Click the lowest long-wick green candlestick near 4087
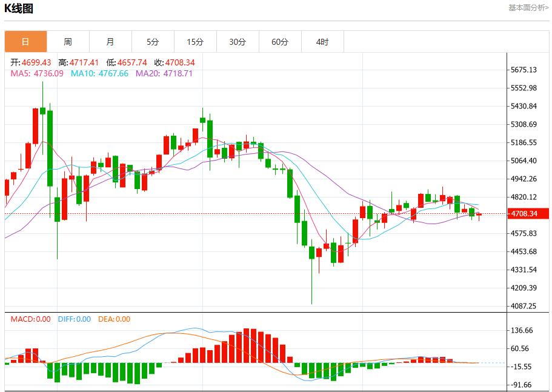The image size is (552, 392). 311,271
